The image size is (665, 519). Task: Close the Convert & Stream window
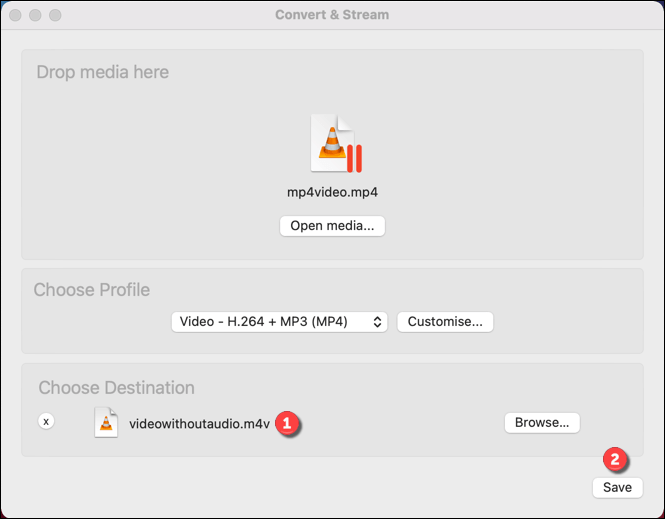(x=17, y=16)
